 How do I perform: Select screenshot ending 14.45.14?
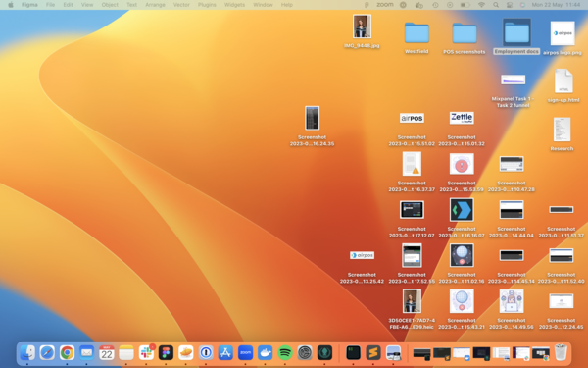pyautogui.click(x=512, y=266)
